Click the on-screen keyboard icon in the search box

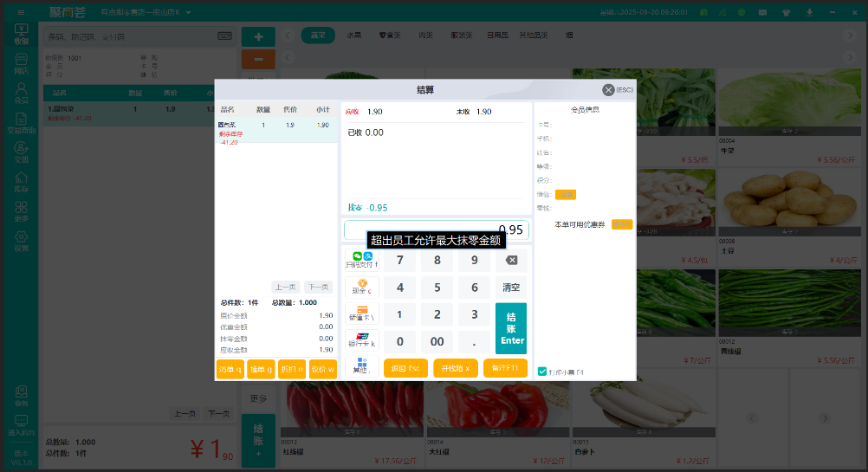click(x=224, y=36)
